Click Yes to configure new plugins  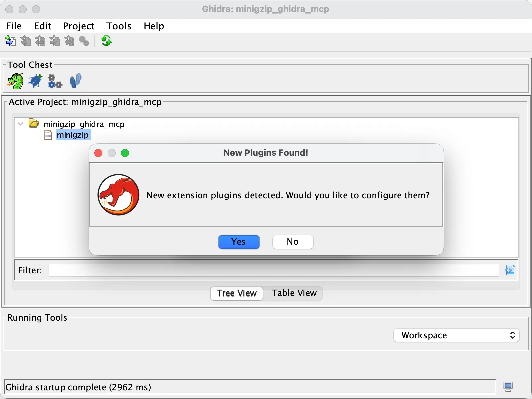coord(239,242)
